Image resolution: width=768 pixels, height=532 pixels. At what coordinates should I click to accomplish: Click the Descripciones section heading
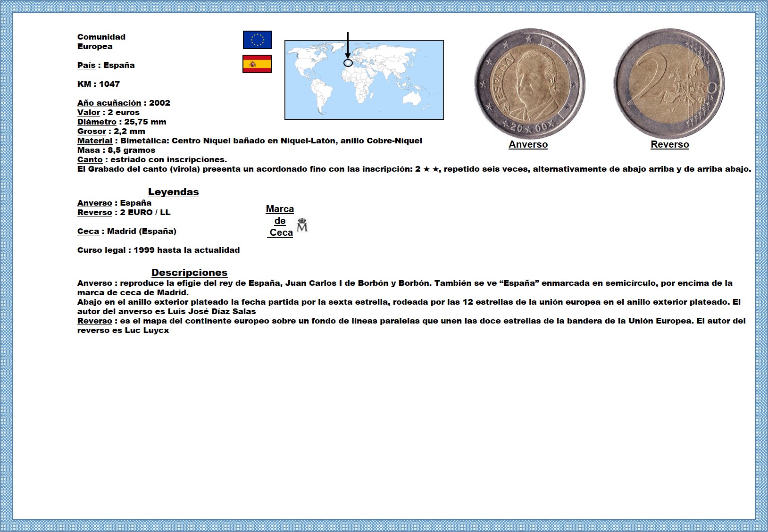coord(189,273)
